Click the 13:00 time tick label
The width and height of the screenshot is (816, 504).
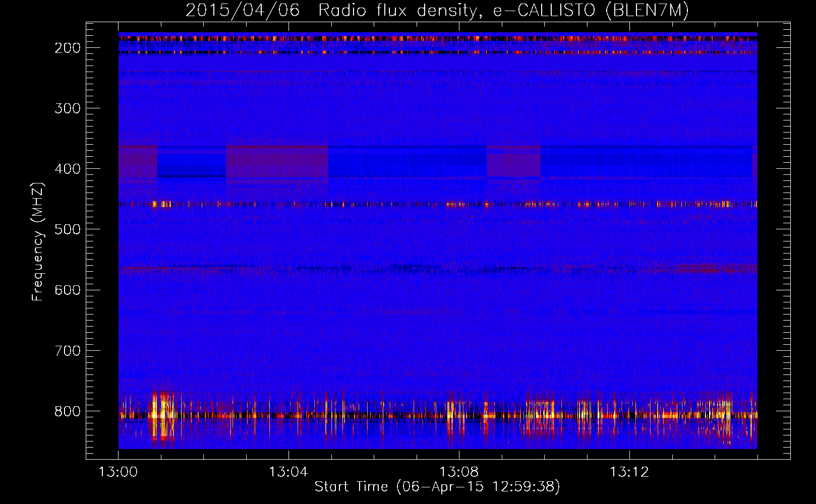[x=118, y=472]
